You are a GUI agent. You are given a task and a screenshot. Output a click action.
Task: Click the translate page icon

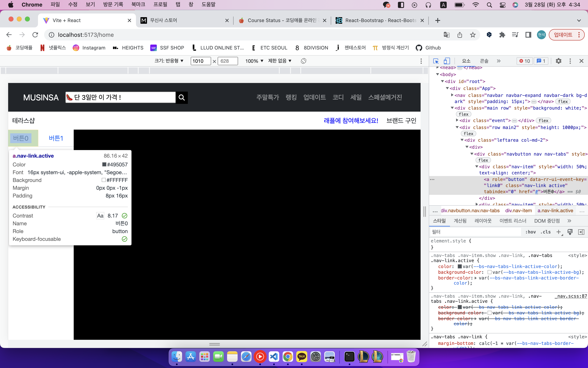[x=447, y=35]
